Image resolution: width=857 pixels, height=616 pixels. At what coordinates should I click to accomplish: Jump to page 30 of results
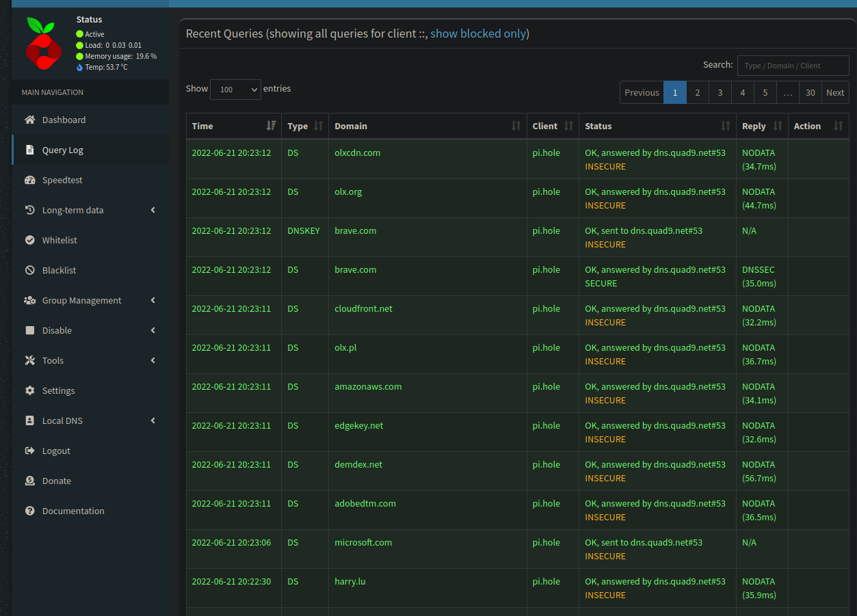pyautogui.click(x=810, y=92)
